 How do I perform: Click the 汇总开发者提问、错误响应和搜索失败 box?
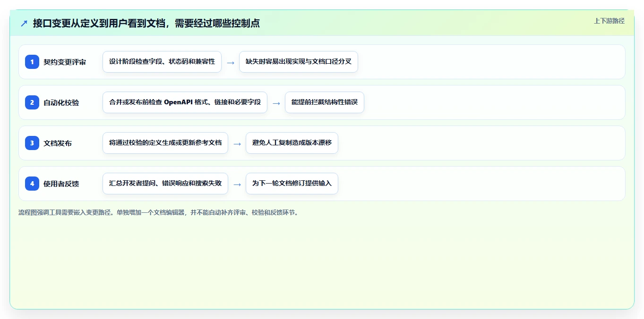point(165,184)
